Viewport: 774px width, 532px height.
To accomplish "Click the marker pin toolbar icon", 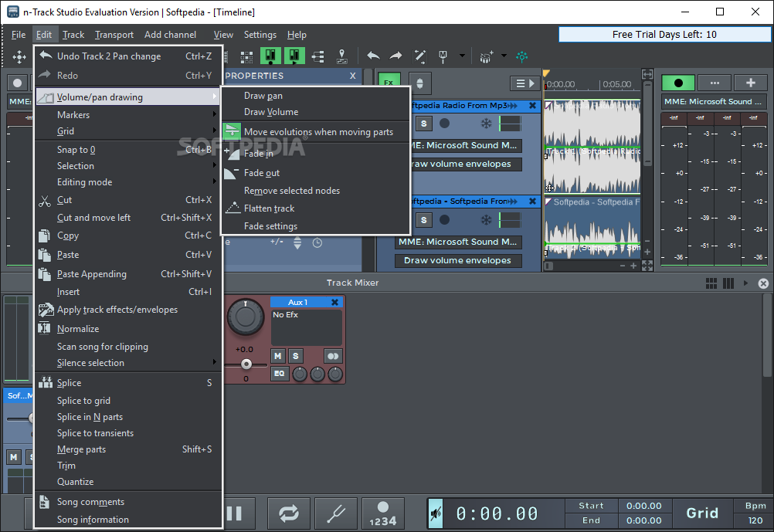I will click(341, 56).
